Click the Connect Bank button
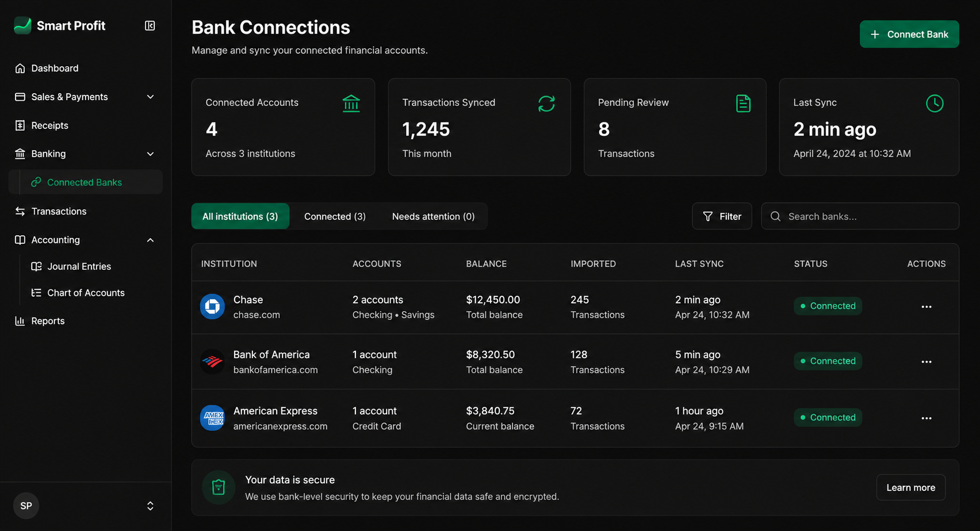The width and height of the screenshot is (980, 531). pos(909,34)
